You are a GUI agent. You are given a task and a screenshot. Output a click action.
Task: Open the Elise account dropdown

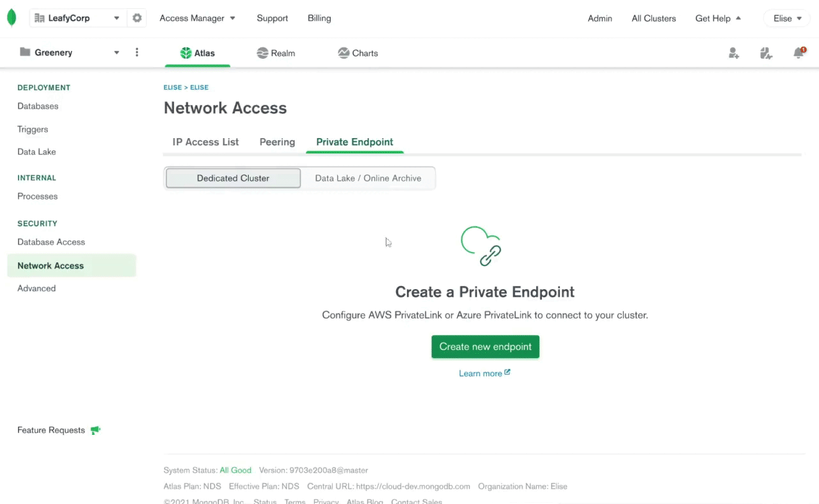[x=786, y=18]
